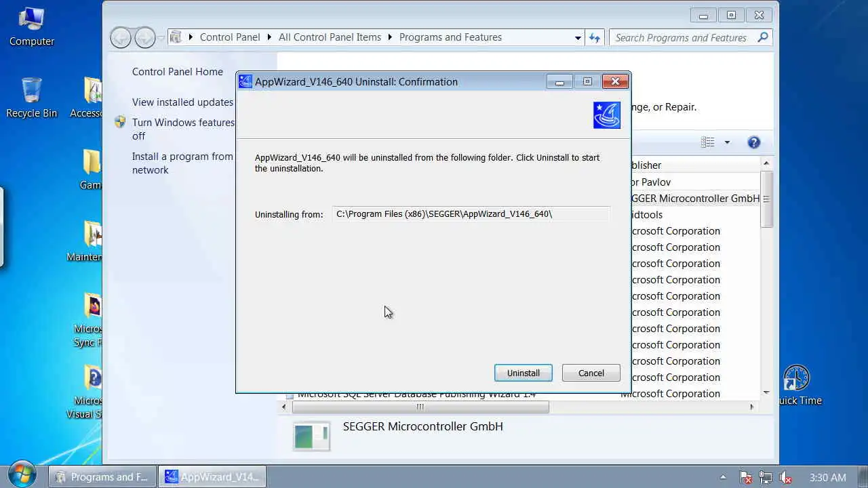Maximize the Programs and Features window
868x488 pixels.
pos(731,16)
